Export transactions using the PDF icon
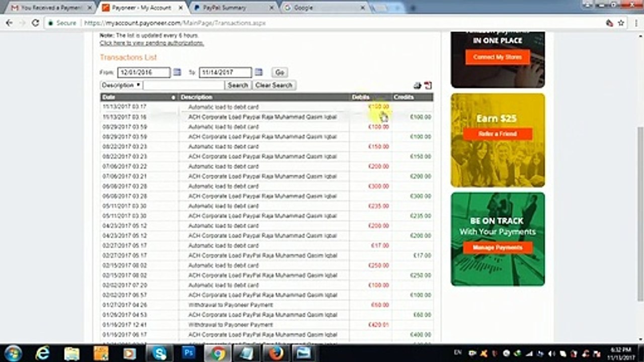 coord(428,85)
